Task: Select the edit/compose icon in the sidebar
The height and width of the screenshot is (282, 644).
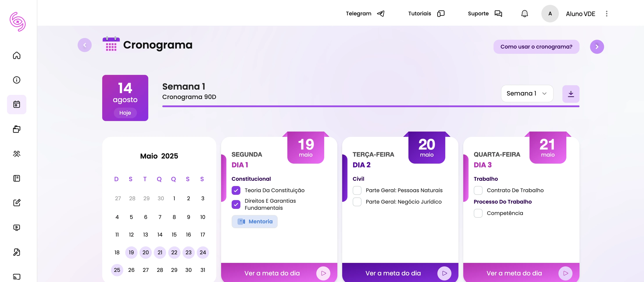Action: (16, 203)
